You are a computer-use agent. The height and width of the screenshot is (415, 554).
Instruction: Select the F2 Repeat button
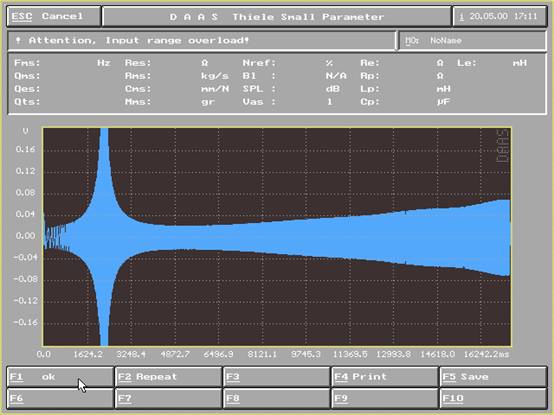pos(169,377)
